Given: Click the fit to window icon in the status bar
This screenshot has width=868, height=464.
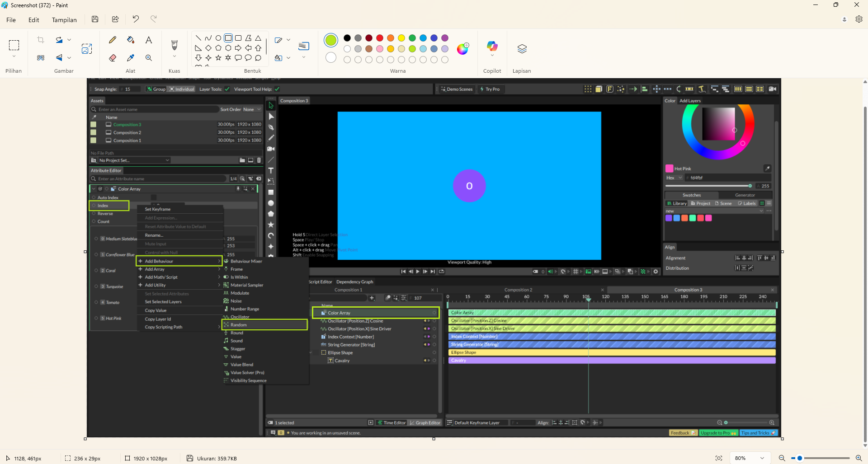Looking at the screenshot, I should 719,458.
